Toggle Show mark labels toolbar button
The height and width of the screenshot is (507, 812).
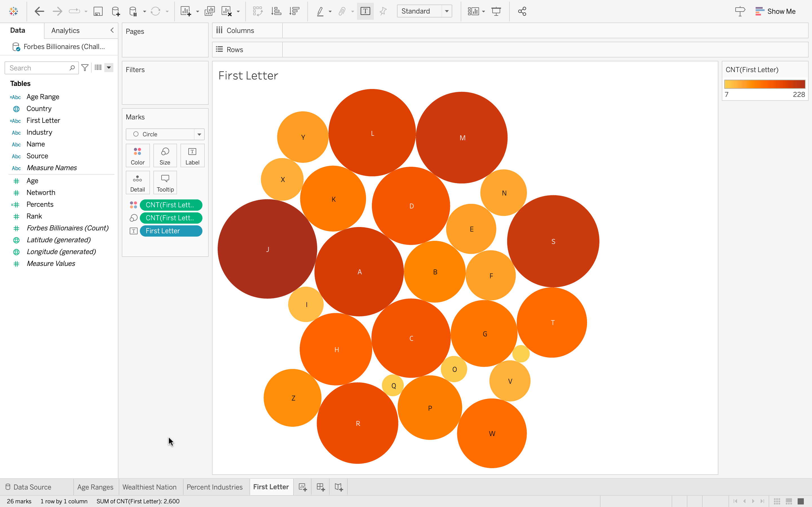pos(365,11)
